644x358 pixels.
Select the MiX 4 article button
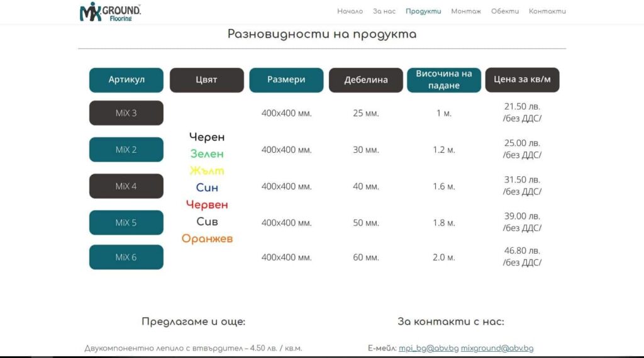pyautogui.click(x=126, y=186)
